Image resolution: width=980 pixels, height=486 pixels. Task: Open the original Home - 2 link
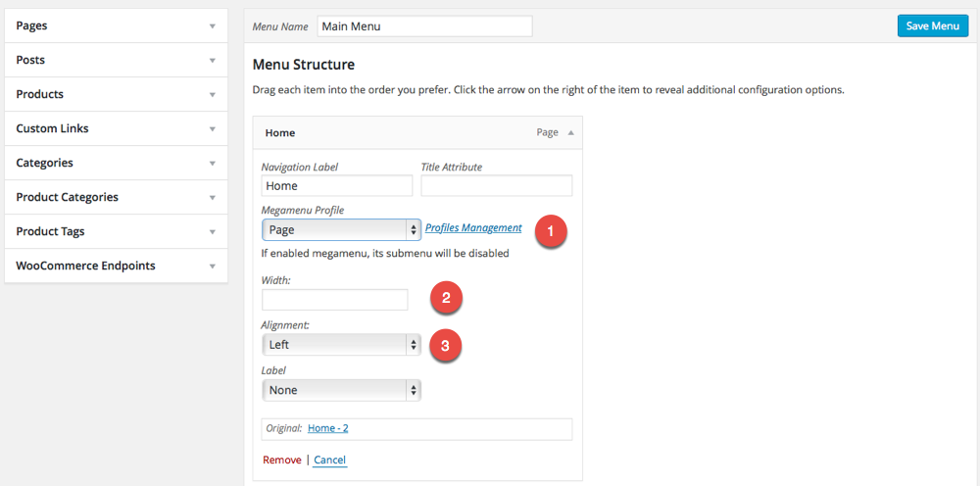coord(329,428)
